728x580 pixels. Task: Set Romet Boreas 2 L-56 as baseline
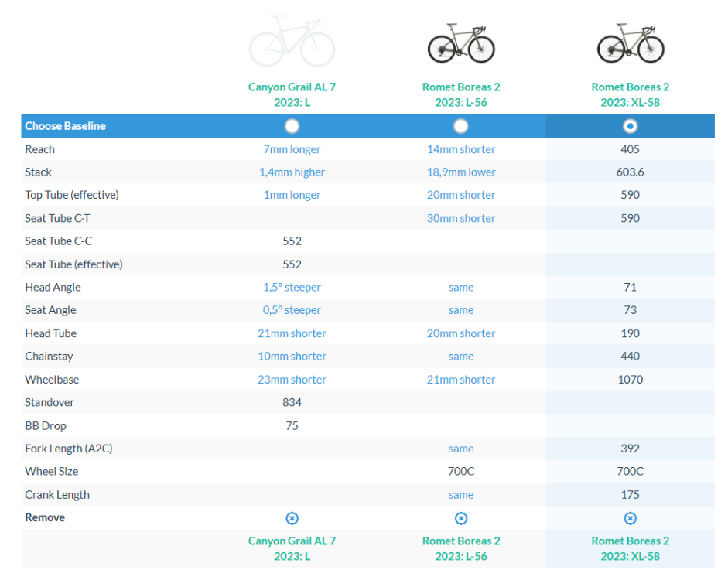461,126
